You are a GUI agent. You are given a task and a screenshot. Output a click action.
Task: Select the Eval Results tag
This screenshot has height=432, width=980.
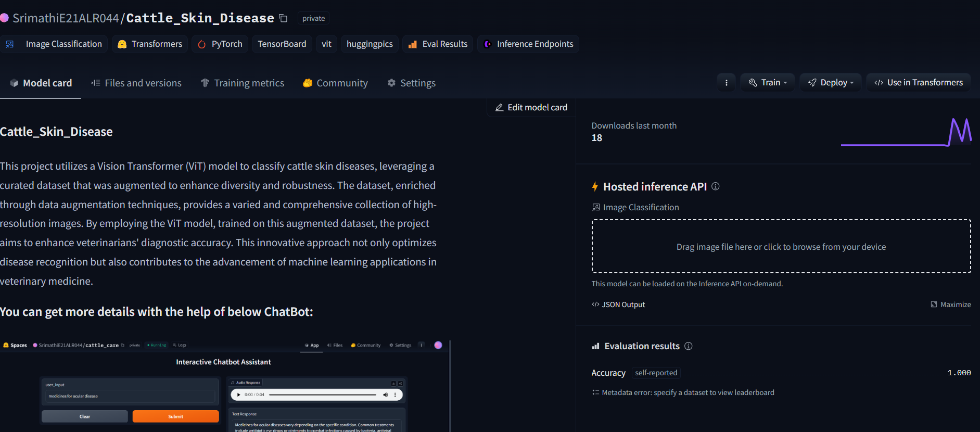click(x=438, y=44)
